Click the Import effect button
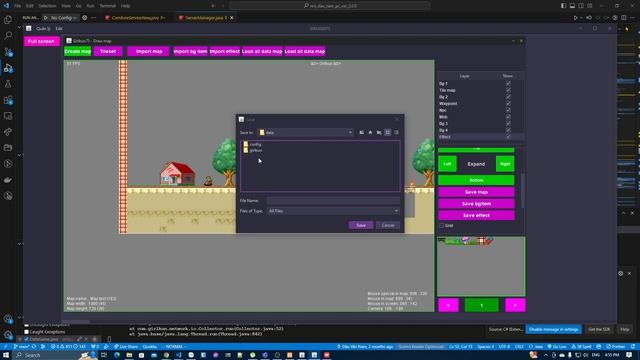The height and width of the screenshot is (360, 640). [224, 51]
